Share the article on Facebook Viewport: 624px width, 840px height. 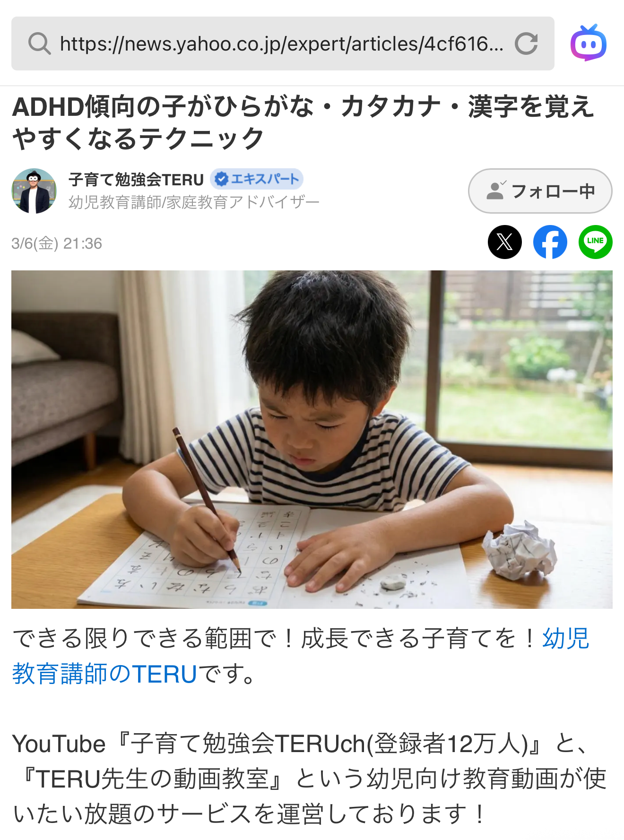550,242
